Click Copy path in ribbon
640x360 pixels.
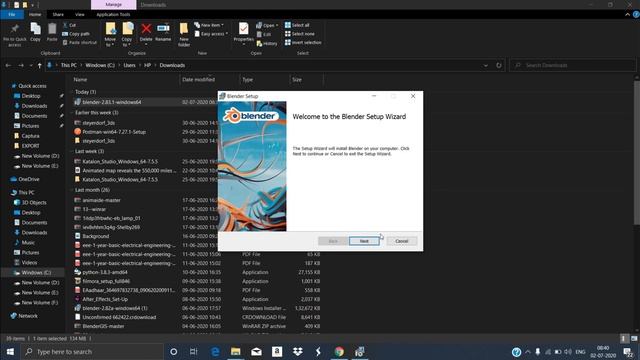point(76,34)
